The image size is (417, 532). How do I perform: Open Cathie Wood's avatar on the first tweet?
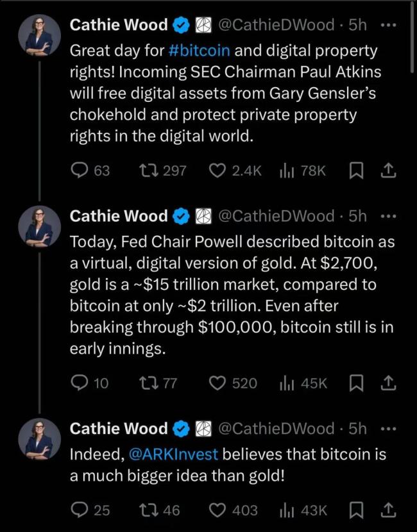(x=39, y=35)
